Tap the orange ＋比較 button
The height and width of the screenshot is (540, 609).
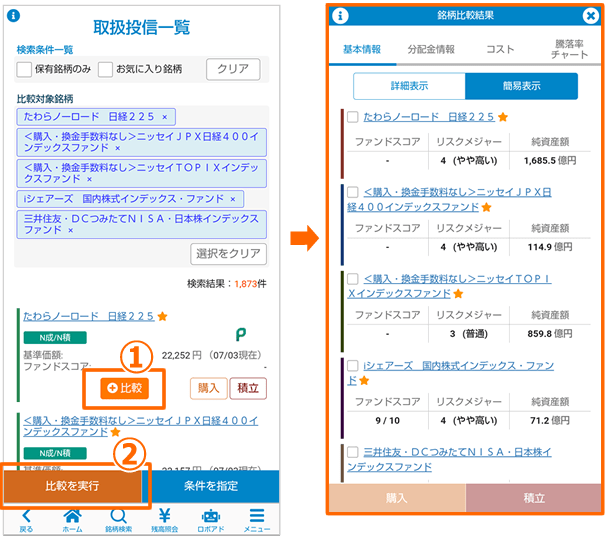tap(124, 388)
